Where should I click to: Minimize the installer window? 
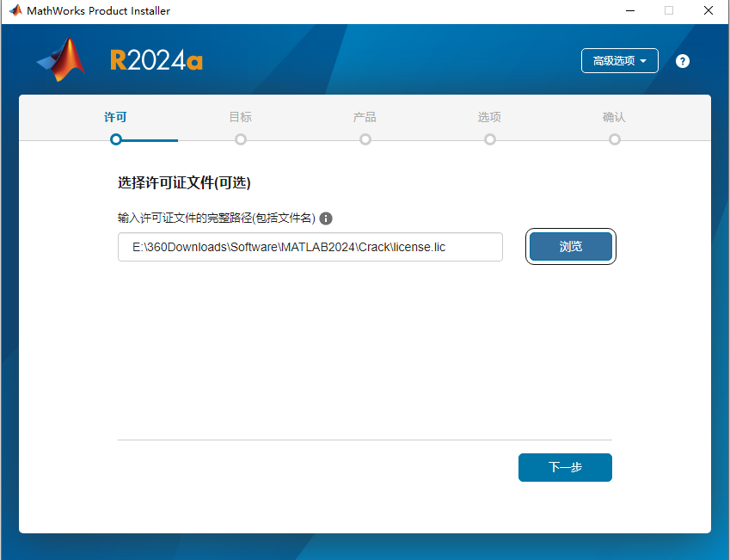click(x=630, y=10)
